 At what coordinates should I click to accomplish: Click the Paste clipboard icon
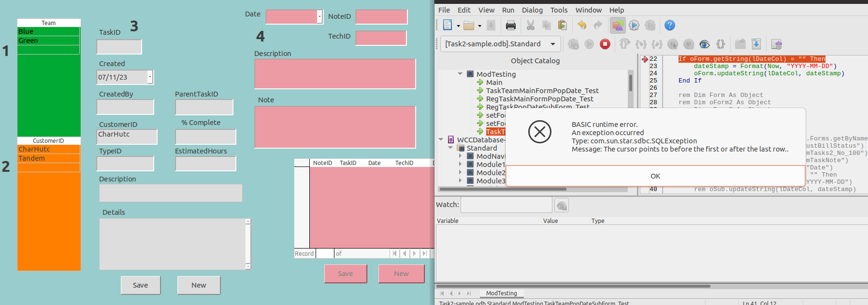click(563, 25)
